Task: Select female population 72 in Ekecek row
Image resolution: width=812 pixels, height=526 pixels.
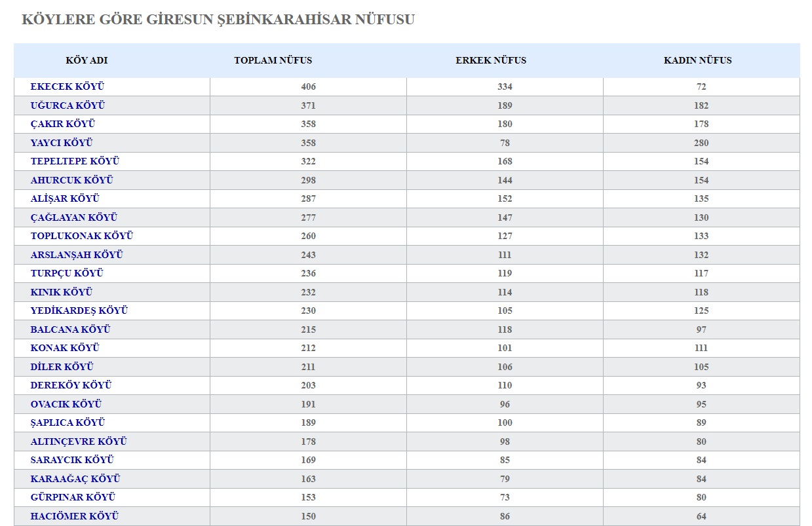Action: 702,86
